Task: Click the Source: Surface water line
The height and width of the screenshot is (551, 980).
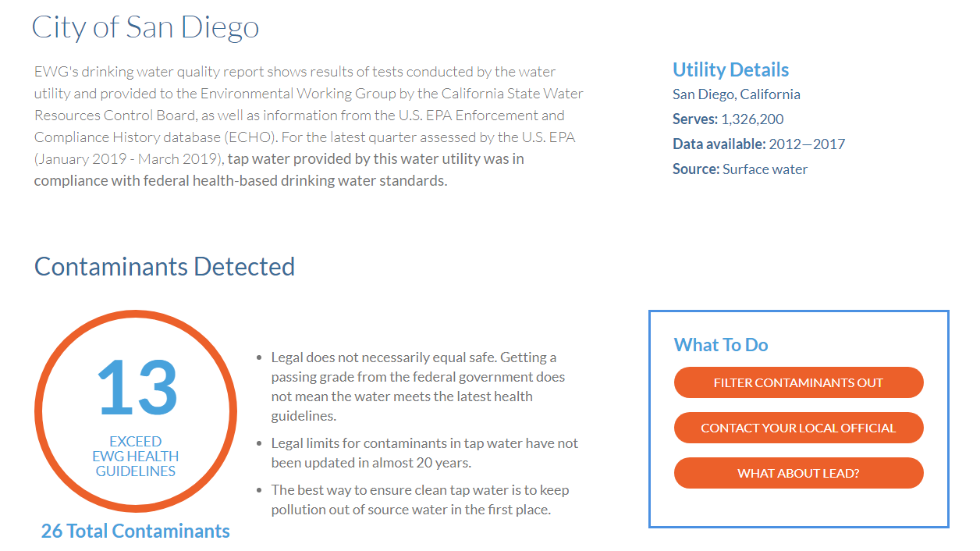Action: click(x=740, y=169)
